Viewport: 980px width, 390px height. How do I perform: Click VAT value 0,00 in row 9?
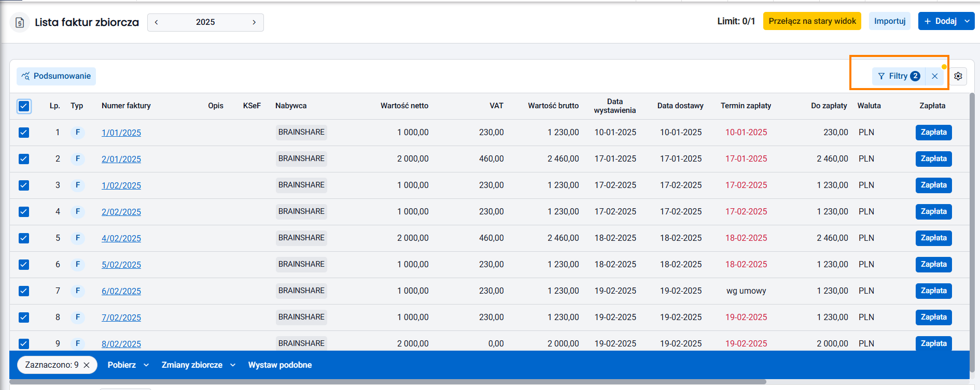(x=496, y=343)
